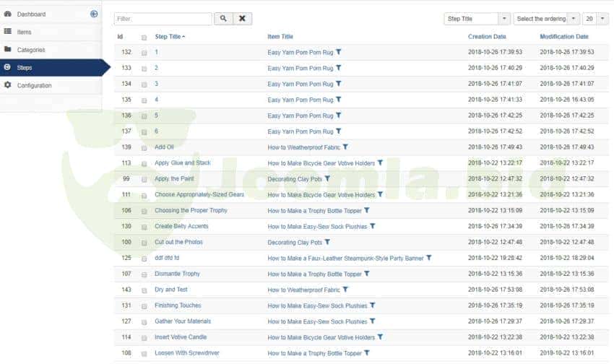Tick the select-all checkbox in table header
Screen dimensions: 614x364
[x=144, y=37]
